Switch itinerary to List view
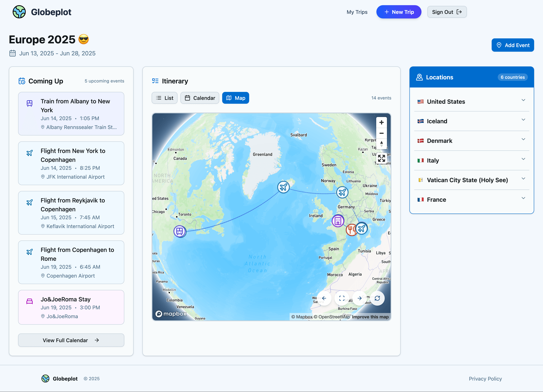This screenshot has width=543, height=392. point(165,98)
